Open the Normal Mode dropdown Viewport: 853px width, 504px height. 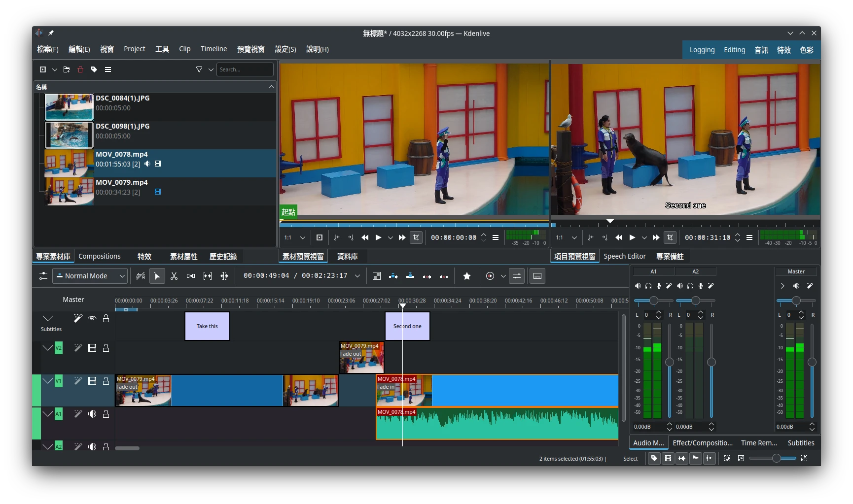(90, 276)
